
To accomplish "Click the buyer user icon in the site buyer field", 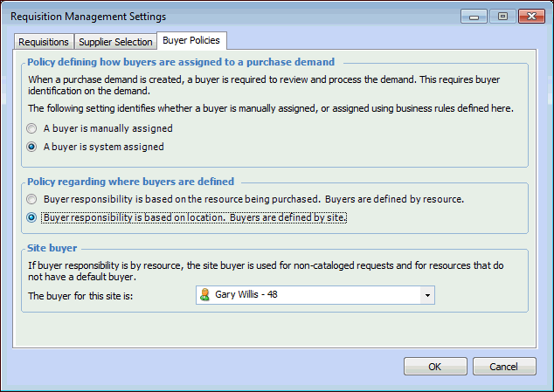I will pos(205,295).
